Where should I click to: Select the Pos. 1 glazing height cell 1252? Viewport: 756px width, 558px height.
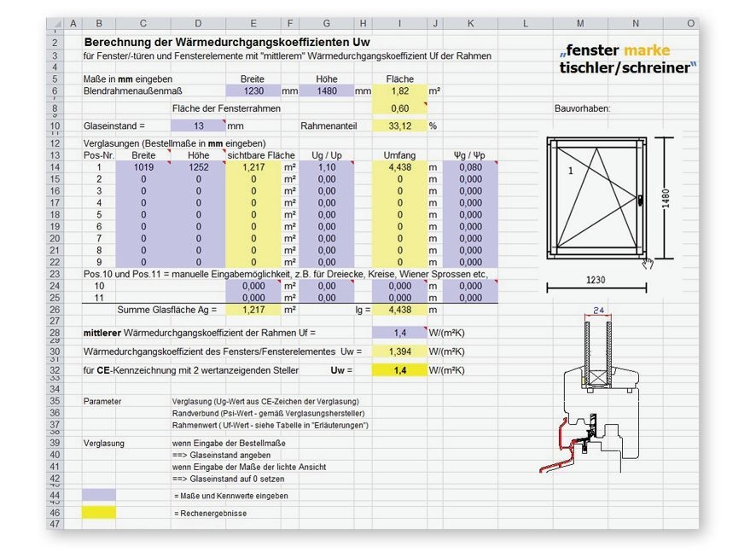pos(198,168)
